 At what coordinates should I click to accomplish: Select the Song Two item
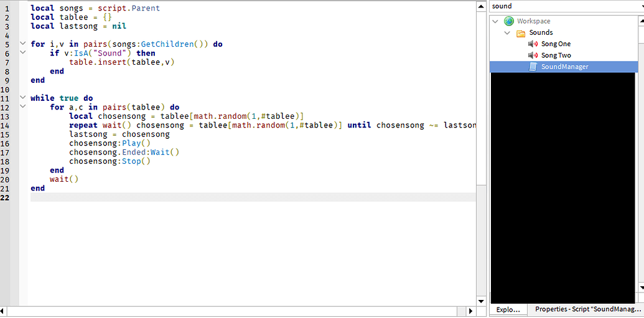click(556, 55)
